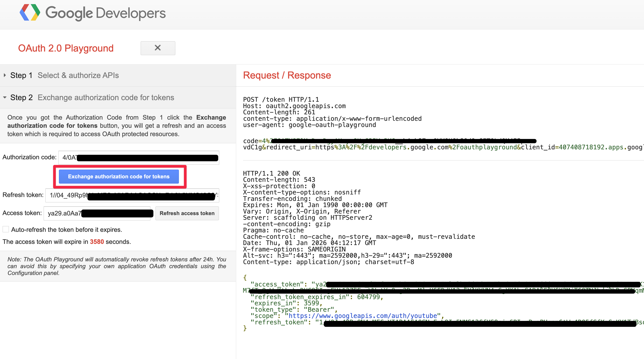644x359 pixels.
Task: Expand Step 1 using its arrow
Action: (5, 75)
